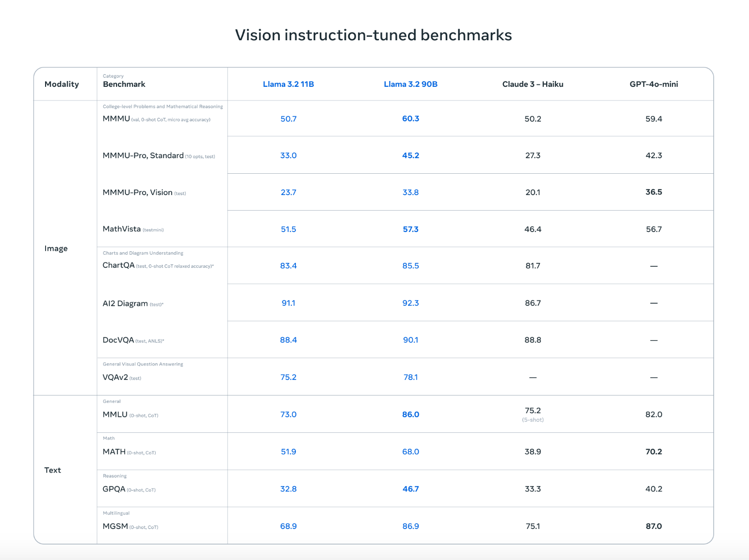Screen dimensions: 749x560
Task: Click the MMMU-Pro Standard score 45.2
Action: coord(410,155)
